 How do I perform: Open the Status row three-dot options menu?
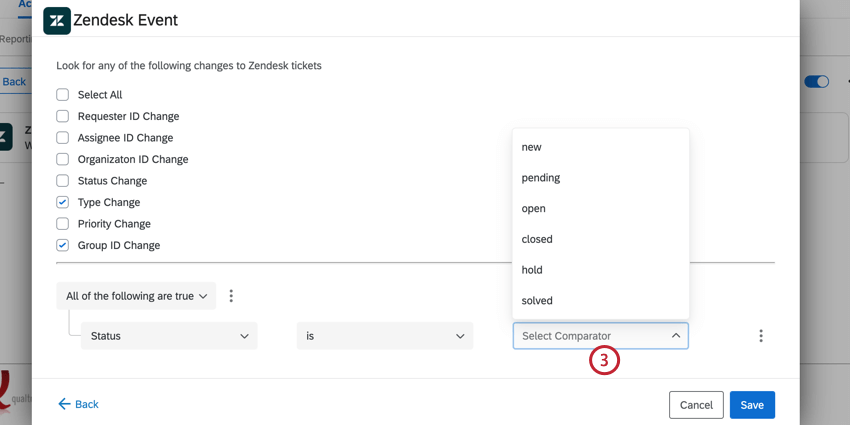(x=761, y=336)
